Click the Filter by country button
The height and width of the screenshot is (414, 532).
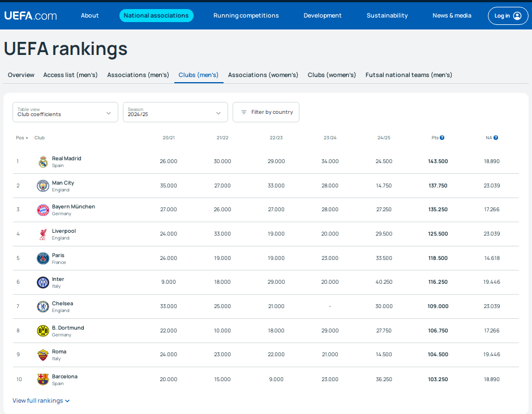coord(266,112)
